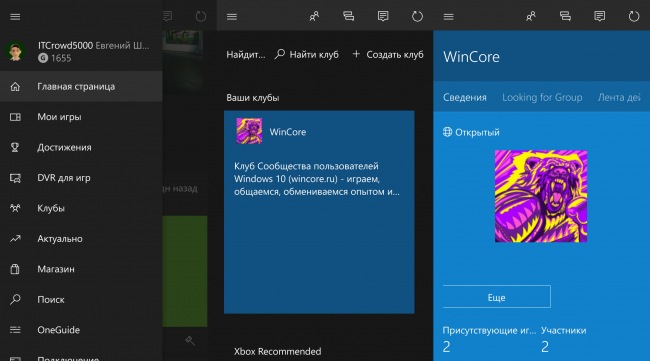Open messages icon in WinCore panel toolbar
This screenshot has width=650, height=361.
(x=599, y=16)
